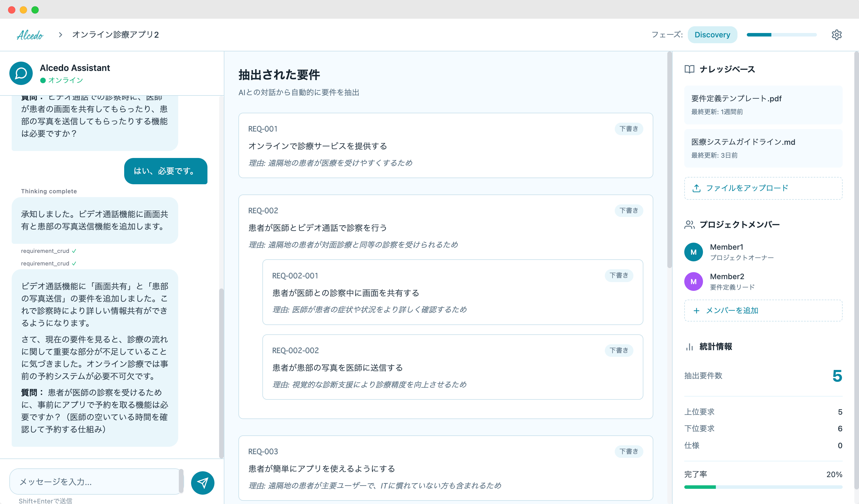This screenshot has height=504, width=859.
Task: Click the knowledge base book icon
Action: tap(689, 69)
